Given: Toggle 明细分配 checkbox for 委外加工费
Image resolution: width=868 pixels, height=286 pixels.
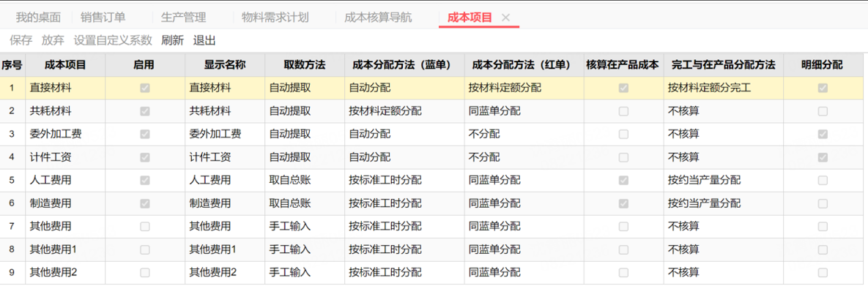Looking at the screenshot, I should pos(823,134).
